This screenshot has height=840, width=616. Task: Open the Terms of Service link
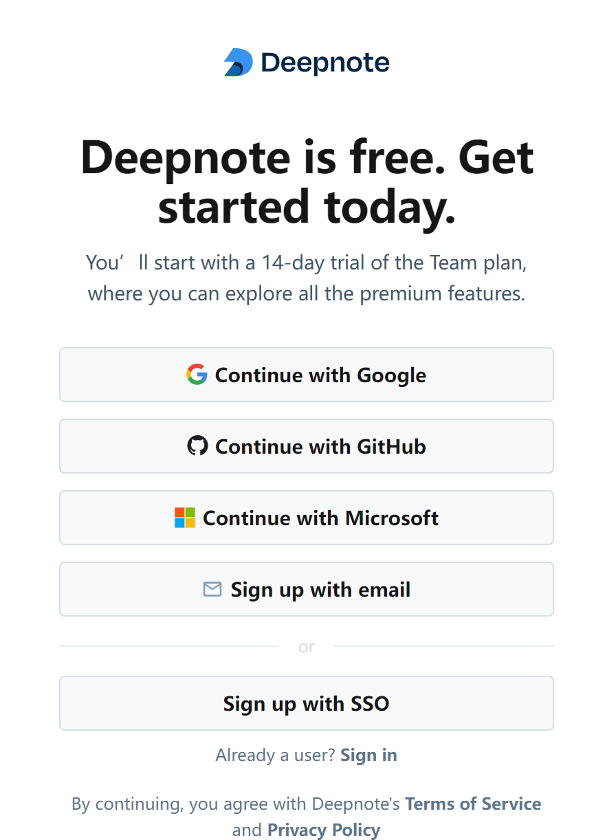(473, 804)
